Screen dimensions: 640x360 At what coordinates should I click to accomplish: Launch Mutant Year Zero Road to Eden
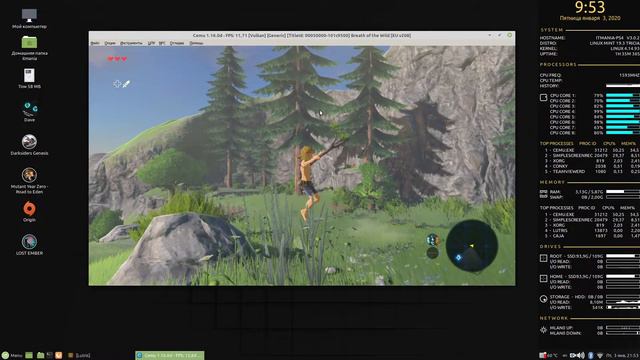pyautogui.click(x=29, y=180)
